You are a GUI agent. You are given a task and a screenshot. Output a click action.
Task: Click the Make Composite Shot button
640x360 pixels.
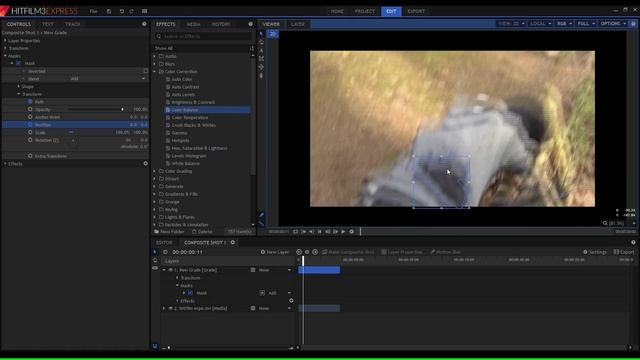[348, 252]
